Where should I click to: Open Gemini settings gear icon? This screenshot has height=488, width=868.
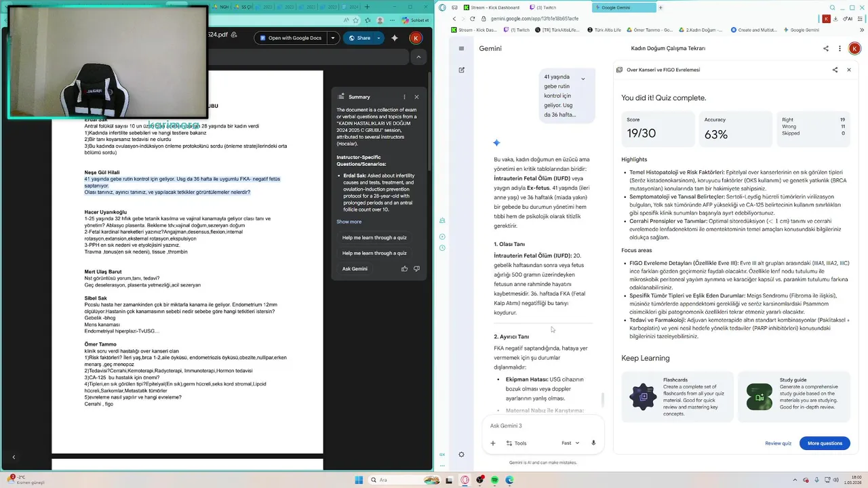point(461,455)
